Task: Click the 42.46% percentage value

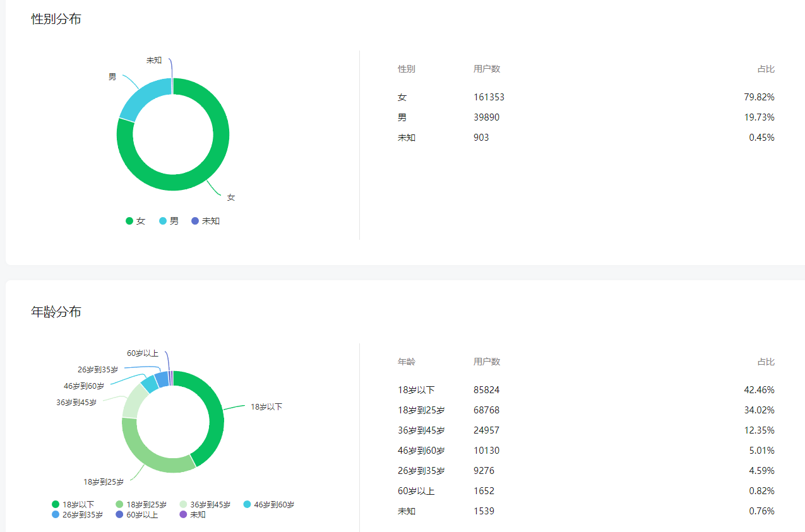Action: coord(759,390)
